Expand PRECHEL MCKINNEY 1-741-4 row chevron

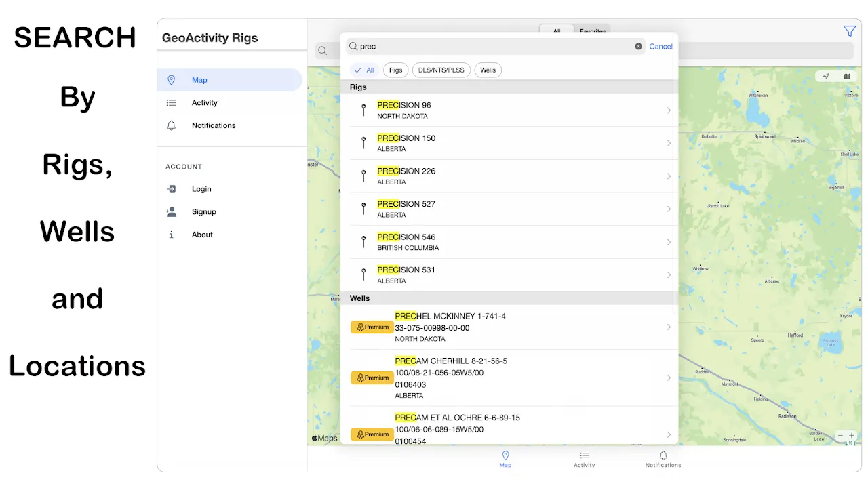click(x=669, y=327)
